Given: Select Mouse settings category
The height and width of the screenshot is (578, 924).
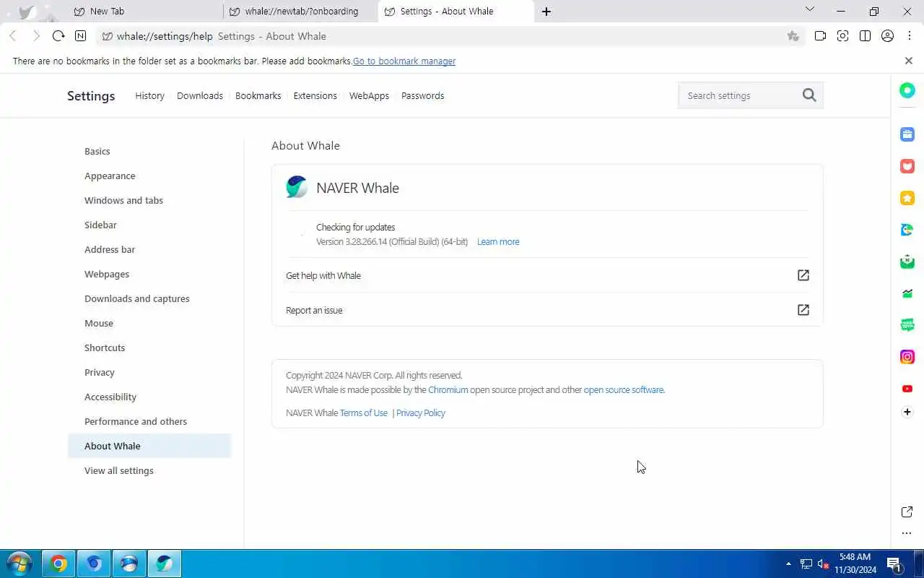Looking at the screenshot, I should 99,323.
